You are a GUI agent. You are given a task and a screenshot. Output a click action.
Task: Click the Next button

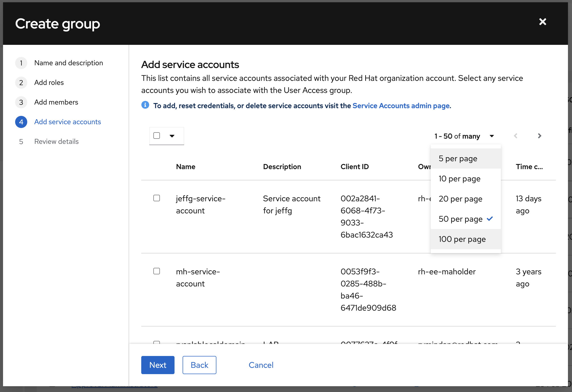pos(158,365)
